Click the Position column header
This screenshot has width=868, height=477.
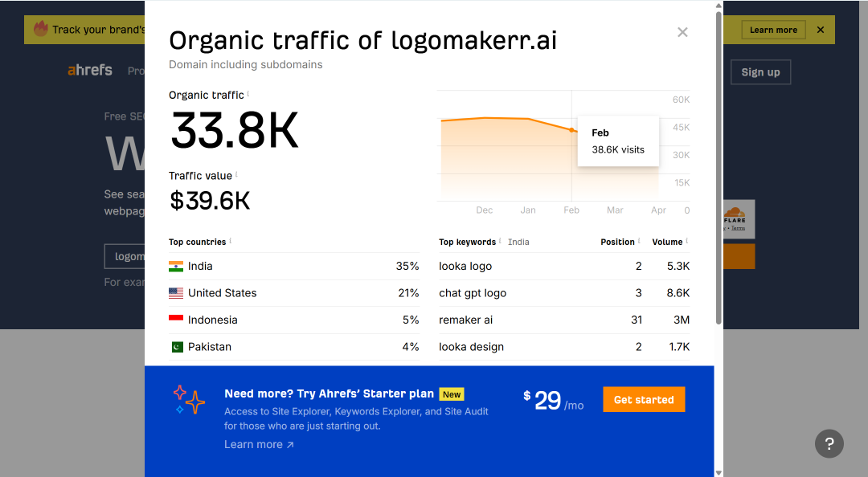point(617,242)
